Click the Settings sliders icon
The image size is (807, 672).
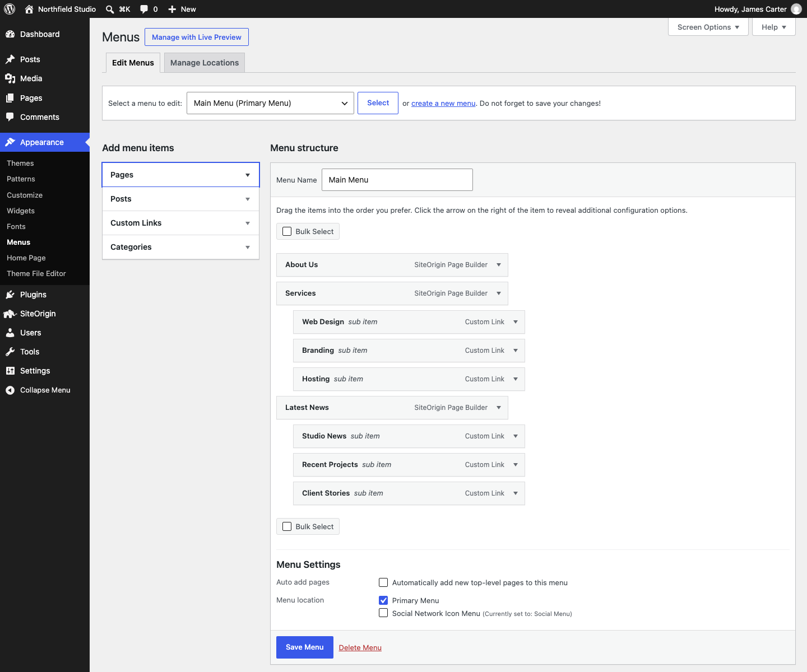click(10, 371)
